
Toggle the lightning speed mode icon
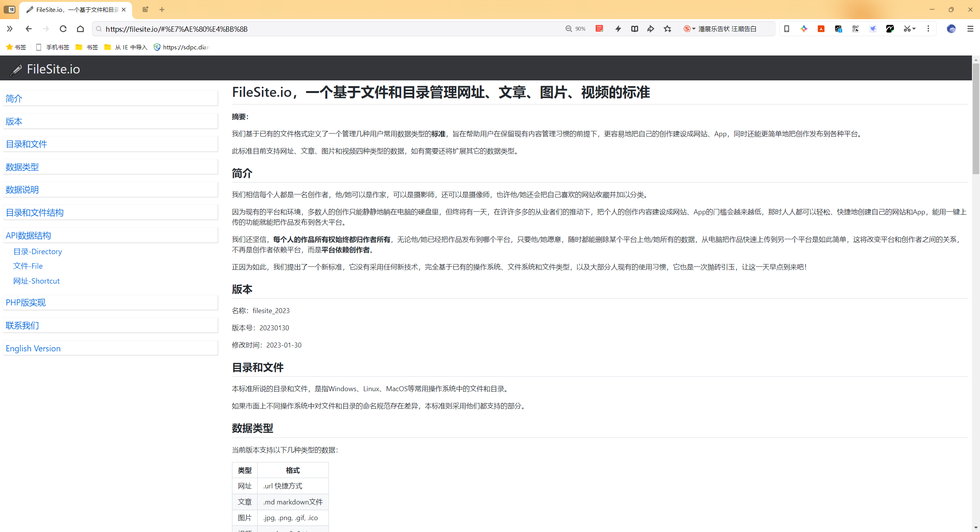(618, 29)
